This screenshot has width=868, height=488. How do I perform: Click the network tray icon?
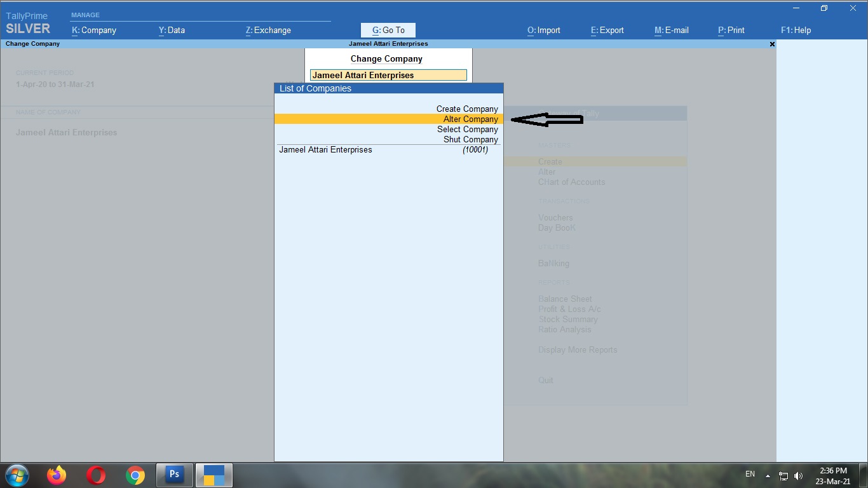pos(783,476)
